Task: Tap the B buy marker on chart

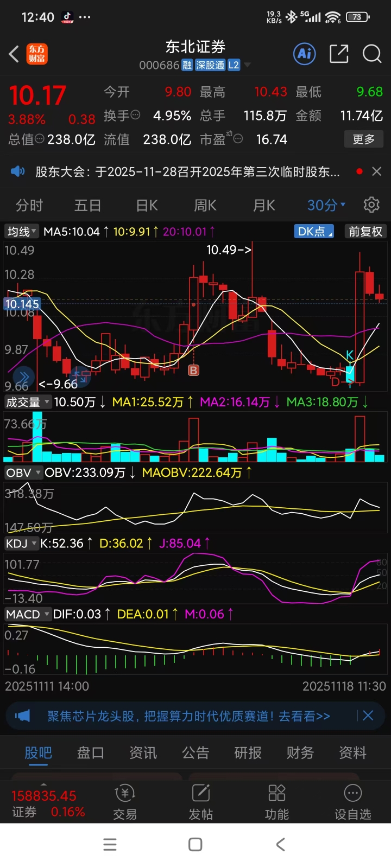Action: pyautogui.click(x=193, y=371)
